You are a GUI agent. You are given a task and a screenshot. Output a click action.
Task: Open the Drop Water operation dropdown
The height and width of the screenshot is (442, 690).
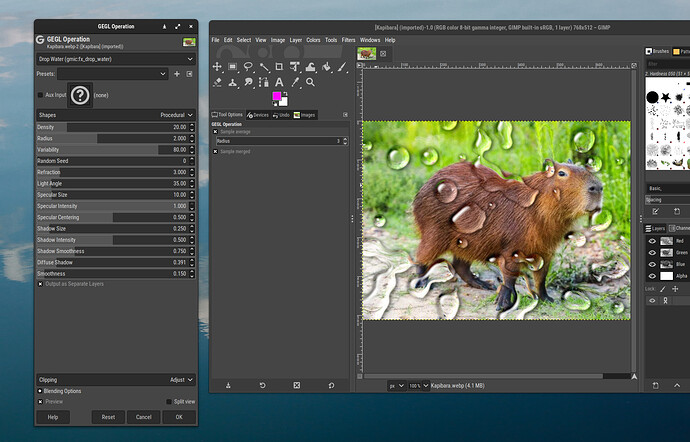(115, 59)
